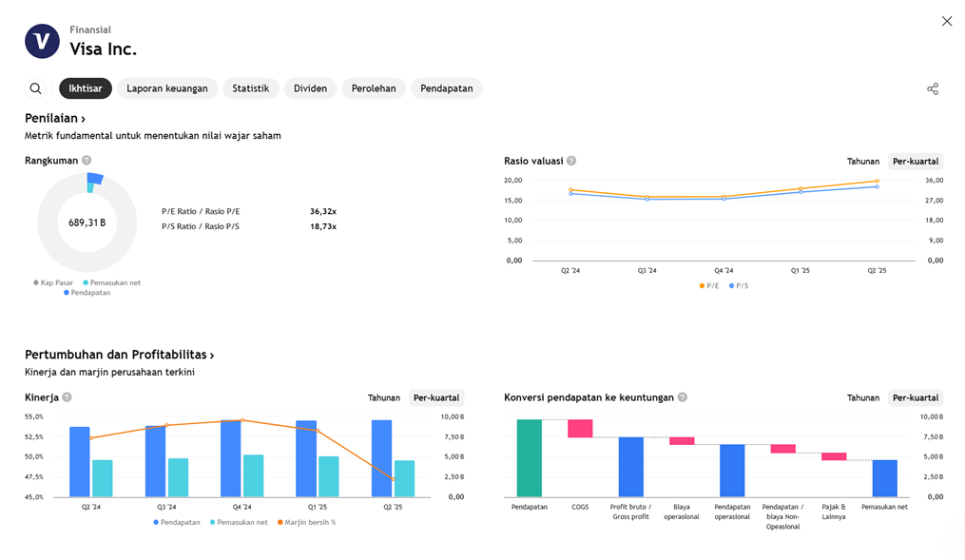The image size is (965, 560).
Task: Toggle Pendapatan legend in Kinerja chart
Action: coord(177,523)
